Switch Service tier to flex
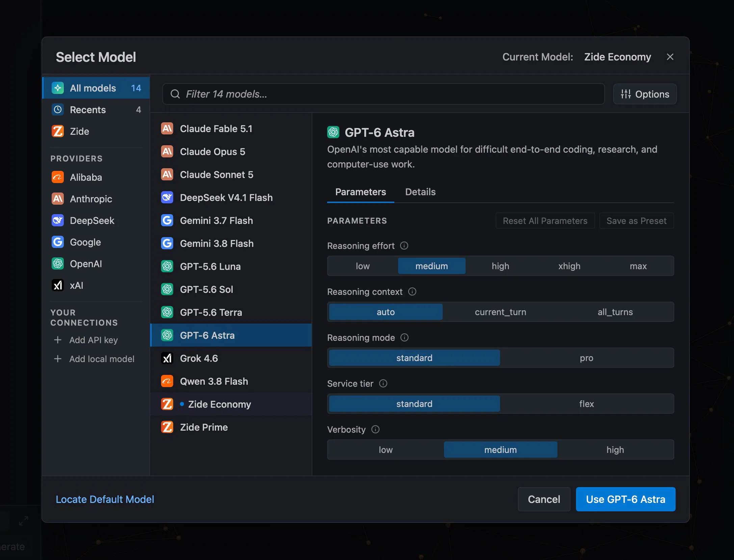 pyautogui.click(x=586, y=404)
